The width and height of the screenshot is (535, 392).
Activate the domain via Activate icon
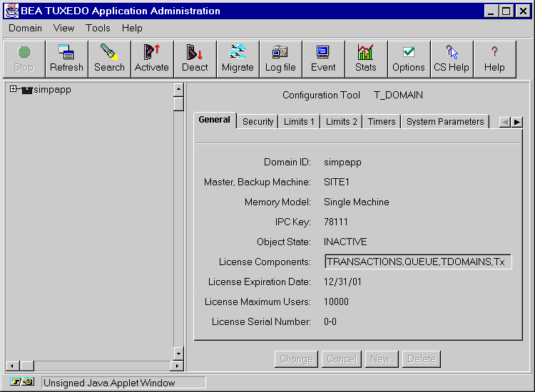[x=152, y=59]
